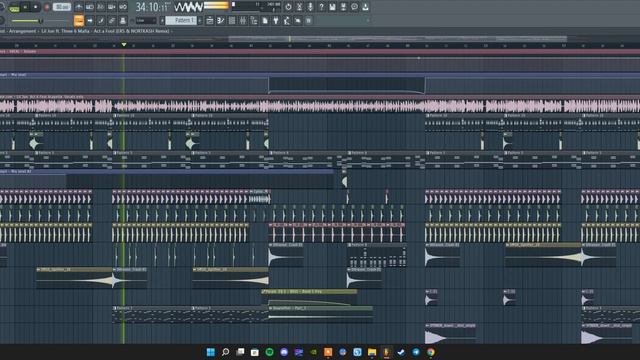This screenshot has width=640, height=360.
Task: Open Discord from the taskbar
Action: coord(284,352)
